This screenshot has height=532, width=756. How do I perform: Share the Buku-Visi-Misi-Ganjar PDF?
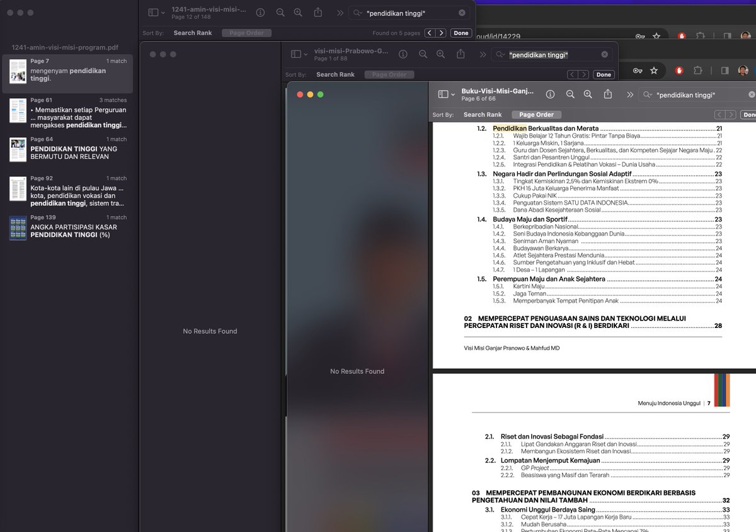(x=607, y=94)
